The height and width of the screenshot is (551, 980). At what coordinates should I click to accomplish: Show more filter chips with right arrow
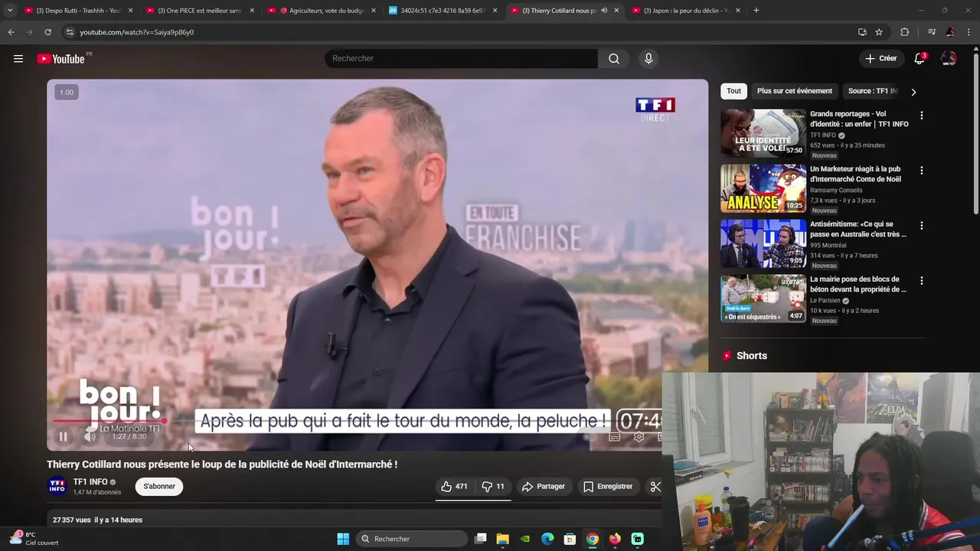(913, 92)
